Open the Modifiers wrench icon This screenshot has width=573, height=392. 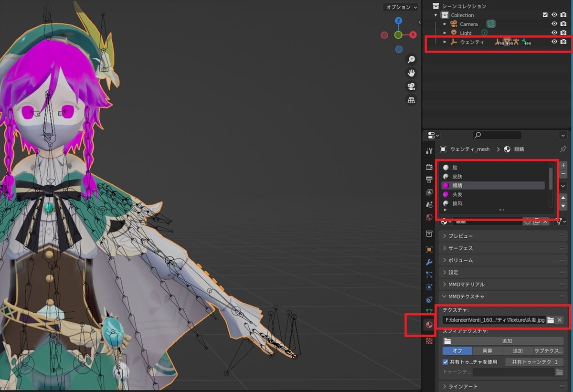[x=429, y=262]
